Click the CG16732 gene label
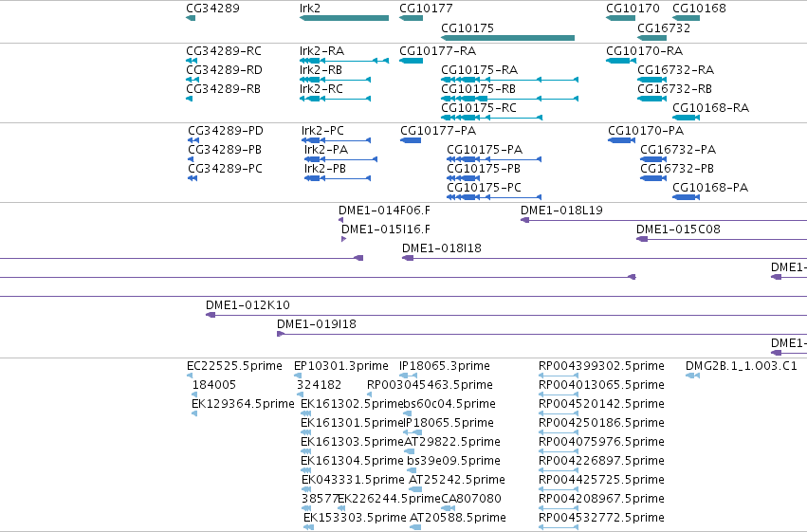807x532 pixels. pyautogui.click(x=664, y=28)
